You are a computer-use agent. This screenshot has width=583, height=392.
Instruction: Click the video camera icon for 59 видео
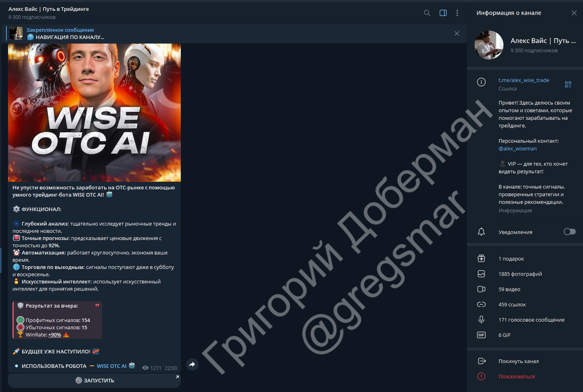481,290
